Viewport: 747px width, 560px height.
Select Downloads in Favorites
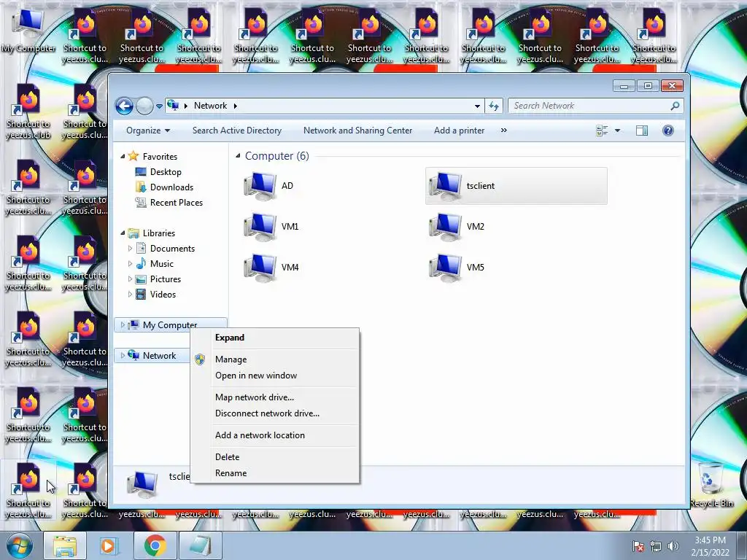pyautogui.click(x=171, y=187)
